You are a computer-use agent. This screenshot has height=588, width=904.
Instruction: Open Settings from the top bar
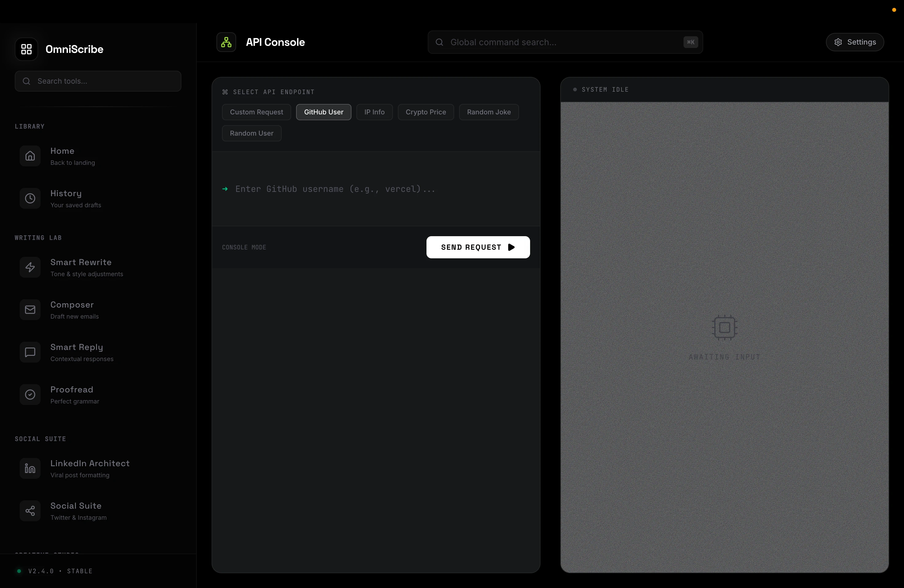(854, 42)
